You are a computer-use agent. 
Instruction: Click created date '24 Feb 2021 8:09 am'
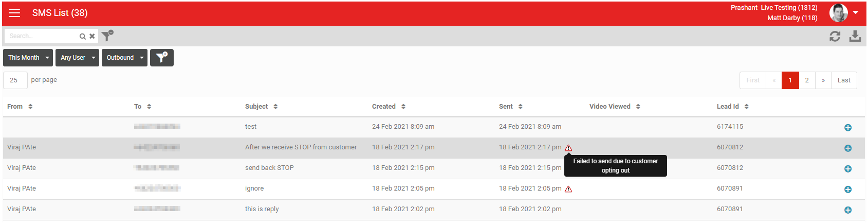[x=403, y=127]
